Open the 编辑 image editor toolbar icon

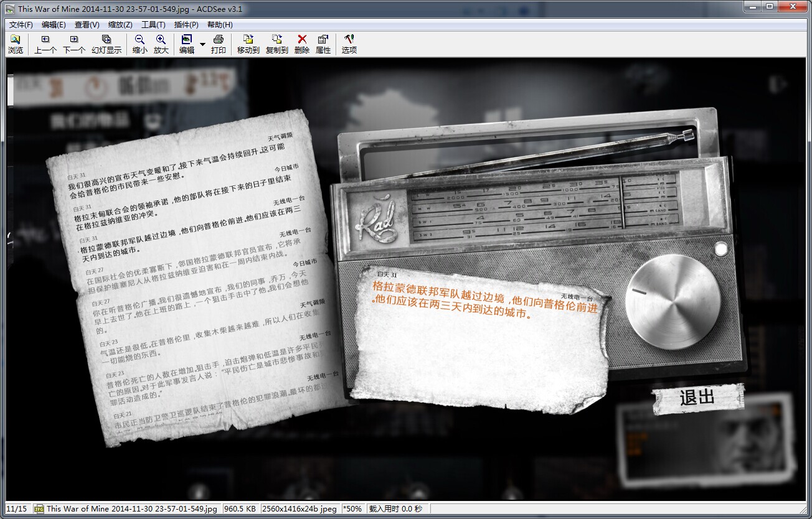187,44
